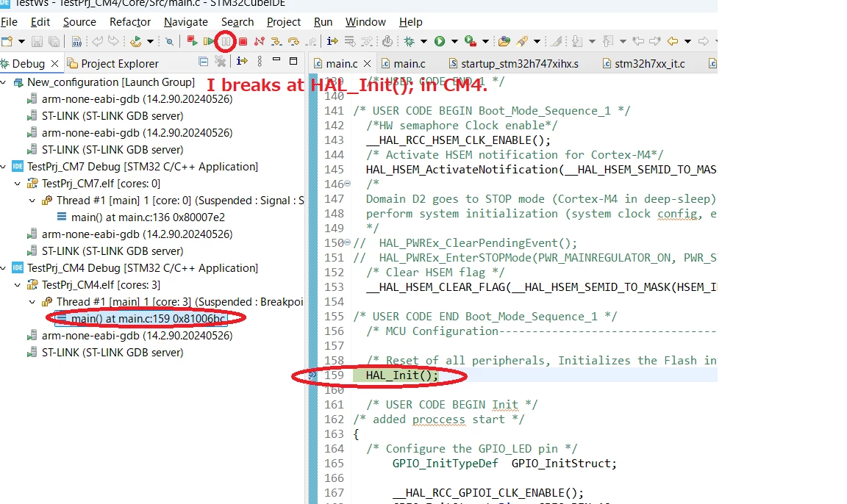
Task: Open the Debug bug icon dropdown arrow
Action: [x=423, y=42]
